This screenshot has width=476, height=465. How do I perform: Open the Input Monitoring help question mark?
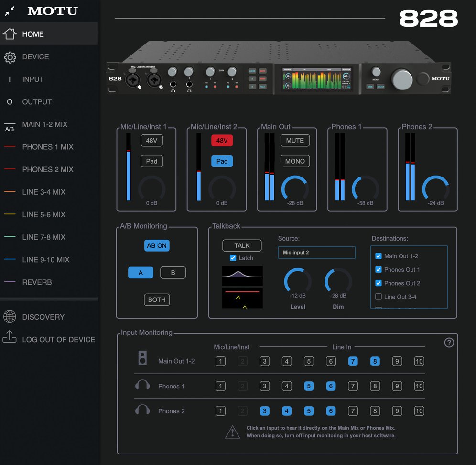click(449, 343)
